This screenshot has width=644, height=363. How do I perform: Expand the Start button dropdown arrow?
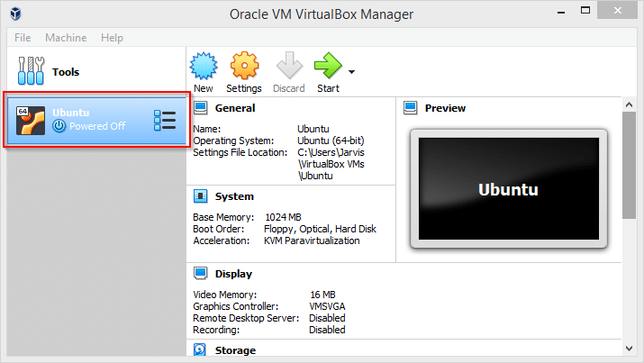tap(351, 72)
